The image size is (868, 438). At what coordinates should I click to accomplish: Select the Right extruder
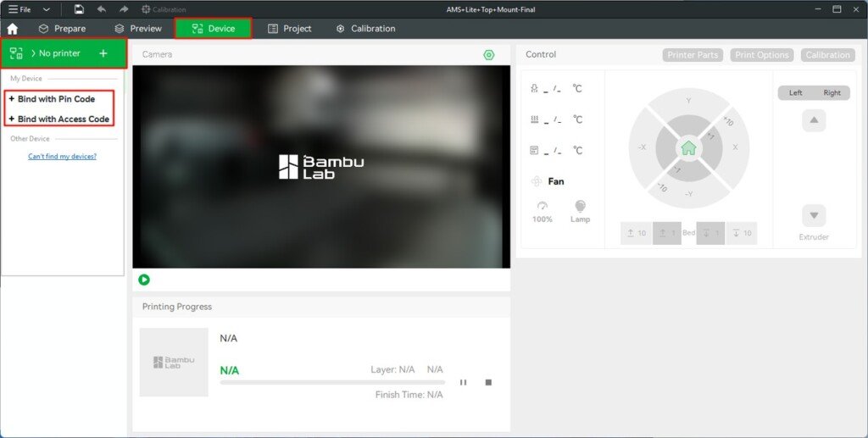(832, 93)
